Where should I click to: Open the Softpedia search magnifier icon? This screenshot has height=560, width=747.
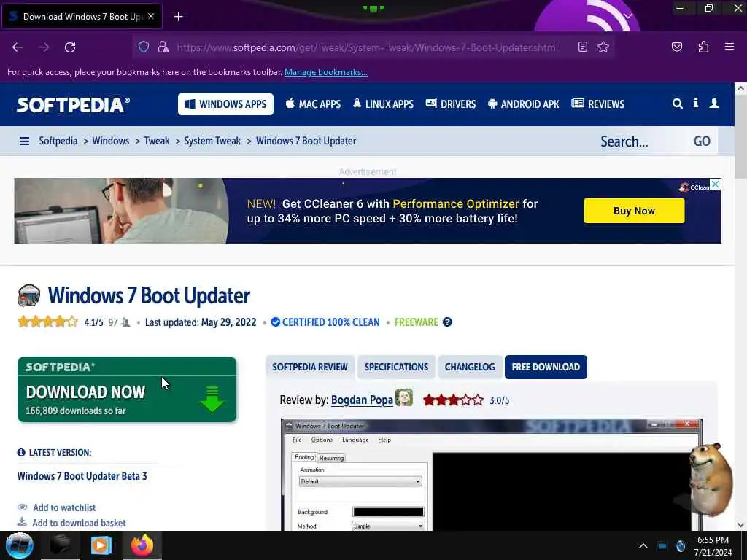click(x=678, y=104)
